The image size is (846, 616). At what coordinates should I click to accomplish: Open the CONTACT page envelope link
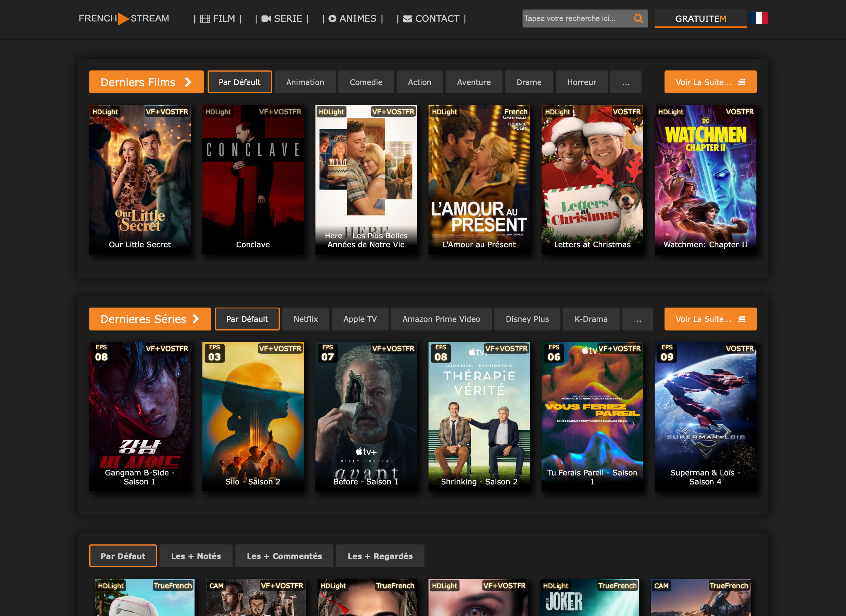(431, 18)
